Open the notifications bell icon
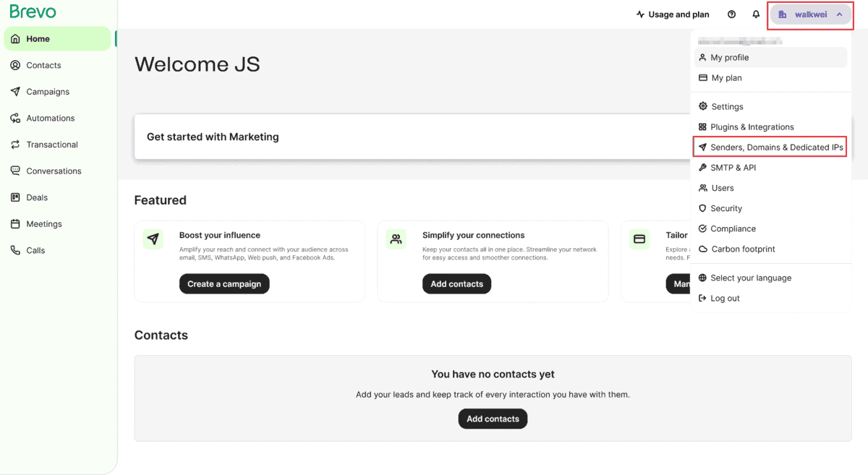This screenshot has width=868, height=475. (756, 14)
